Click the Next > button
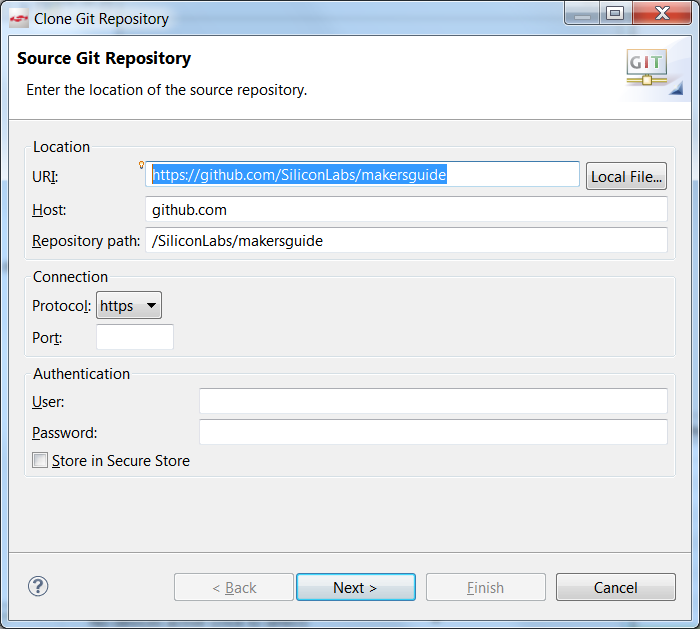The height and width of the screenshot is (629, 700). pos(356,587)
